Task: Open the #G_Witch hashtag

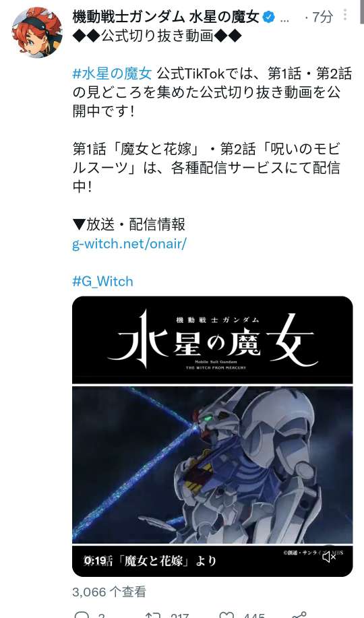Action: click(102, 281)
